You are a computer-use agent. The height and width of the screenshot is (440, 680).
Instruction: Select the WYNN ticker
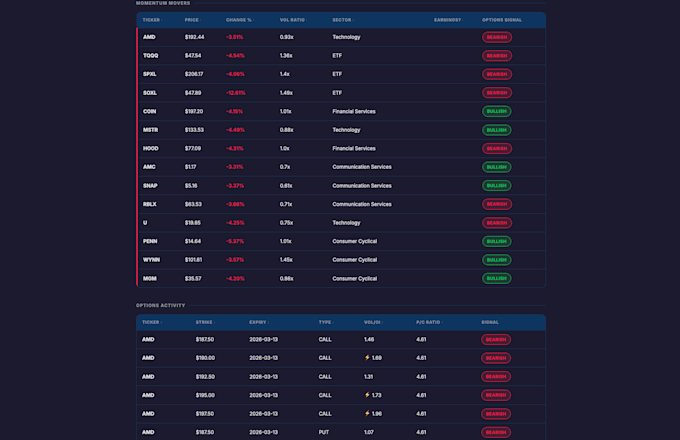tap(151, 260)
